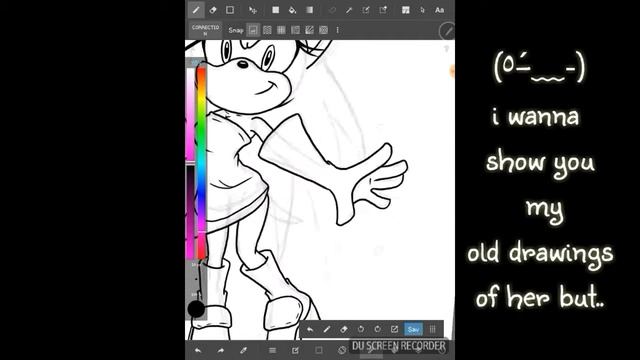
Task: Select the Brush tool in top toolbar
Action: click(x=196, y=10)
